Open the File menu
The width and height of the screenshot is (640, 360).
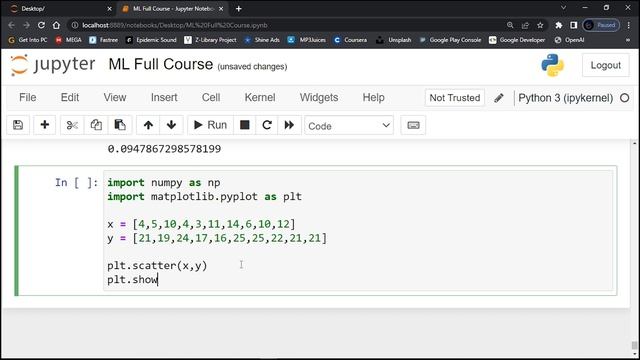[x=28, y=98]
